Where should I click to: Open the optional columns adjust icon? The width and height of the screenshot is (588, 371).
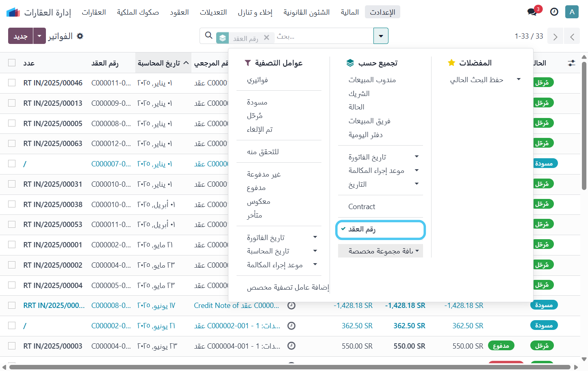pyautogui.click(x=572, y=63)
